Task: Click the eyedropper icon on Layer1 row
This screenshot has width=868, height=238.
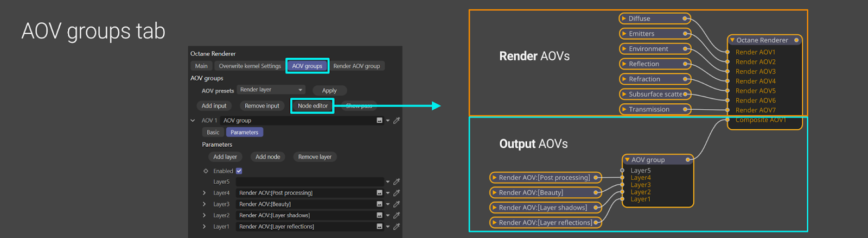Action: click(x=397, y=227)
